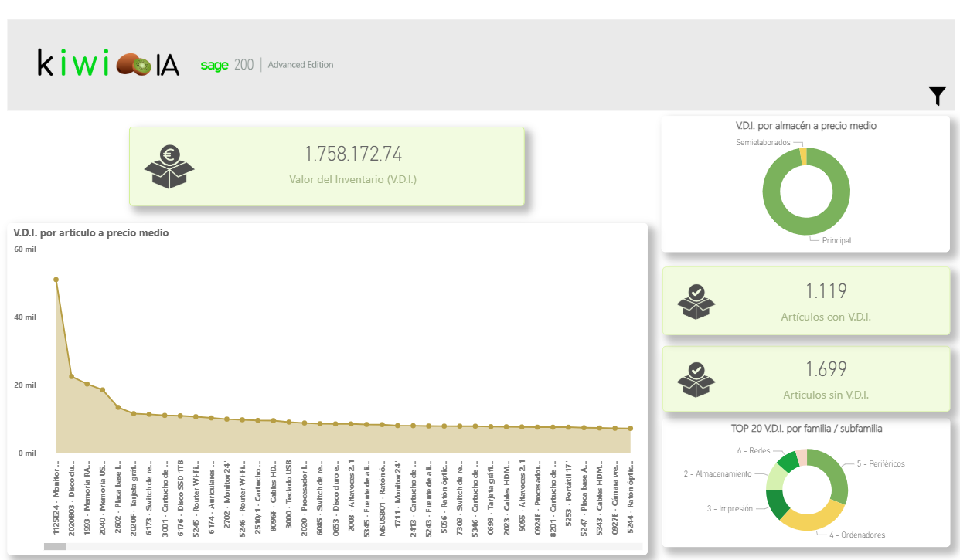The image size is (960, 560).
Task: Select the 5 - Periféricos donut segment
Action: 833,472
